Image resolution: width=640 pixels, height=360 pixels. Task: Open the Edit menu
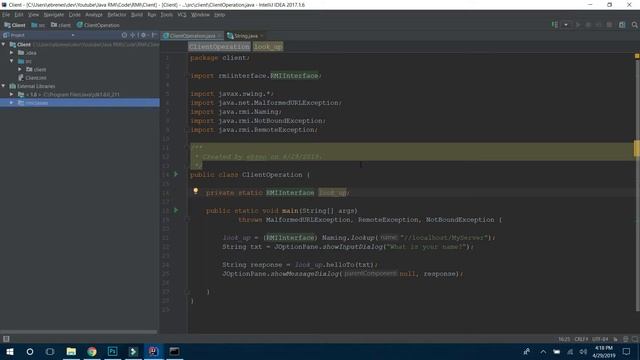19,15
